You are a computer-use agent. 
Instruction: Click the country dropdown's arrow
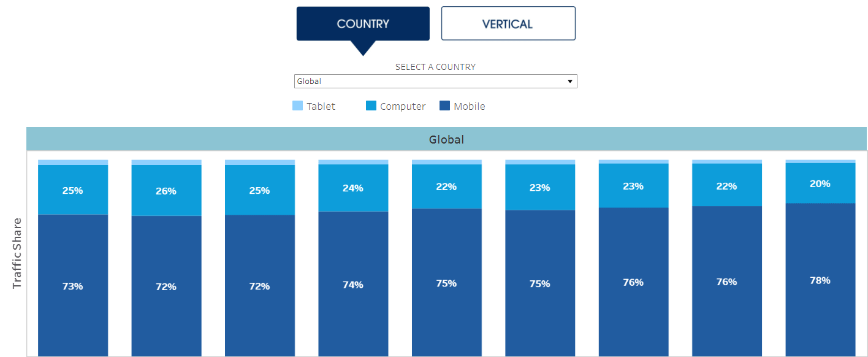[x=570, y=81]
